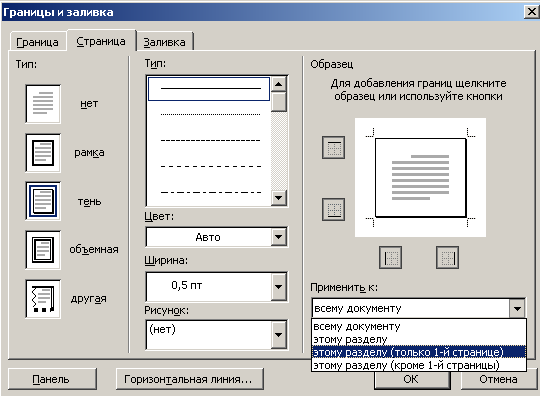The height and width of the screenshot is (396, 540).
Task: Click the line style scrollbar thumb
Action: [279, 102]
